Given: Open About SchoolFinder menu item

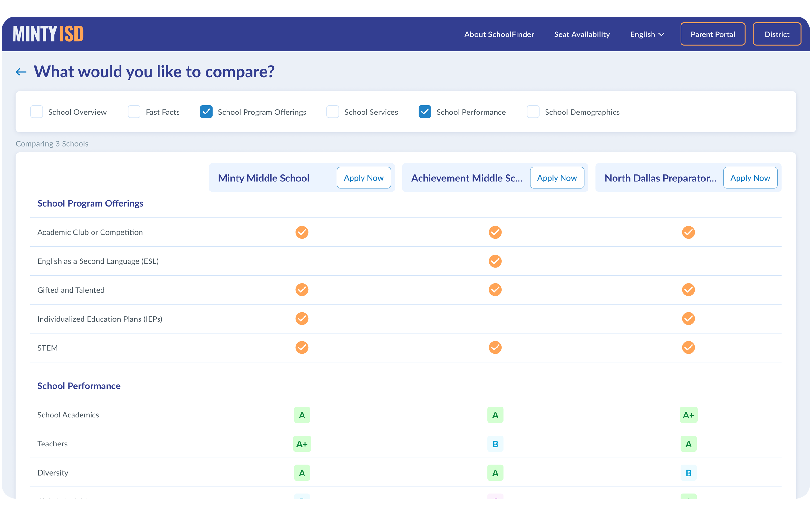Looking at the screenshot, I should 499,34.
